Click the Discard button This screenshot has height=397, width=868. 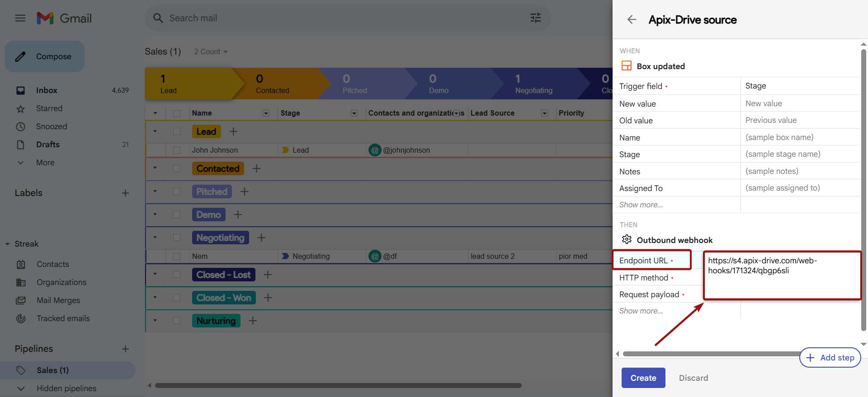click(693, 378)
